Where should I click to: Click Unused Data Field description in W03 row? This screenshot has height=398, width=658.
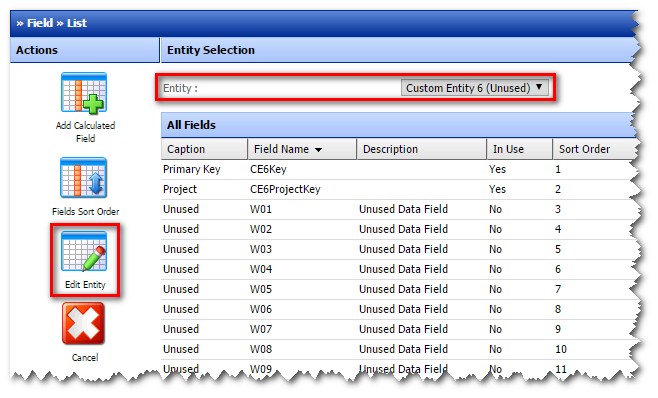(x=403, y=249)
